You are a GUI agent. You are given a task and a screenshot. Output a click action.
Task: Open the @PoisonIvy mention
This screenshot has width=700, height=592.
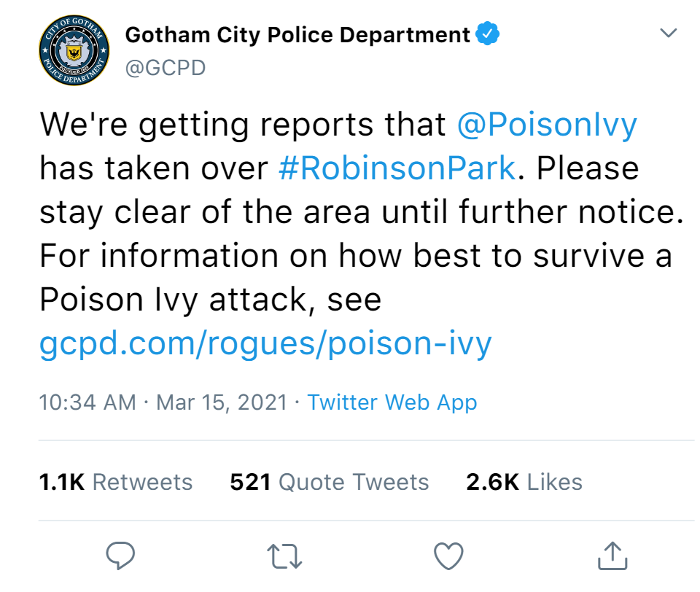[x=547, y=125]
